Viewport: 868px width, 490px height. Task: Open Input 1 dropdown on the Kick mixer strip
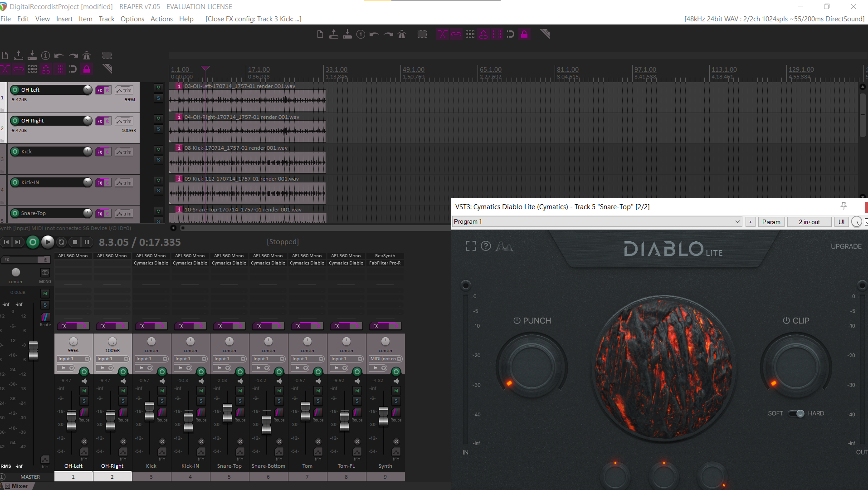click(151, 359)
